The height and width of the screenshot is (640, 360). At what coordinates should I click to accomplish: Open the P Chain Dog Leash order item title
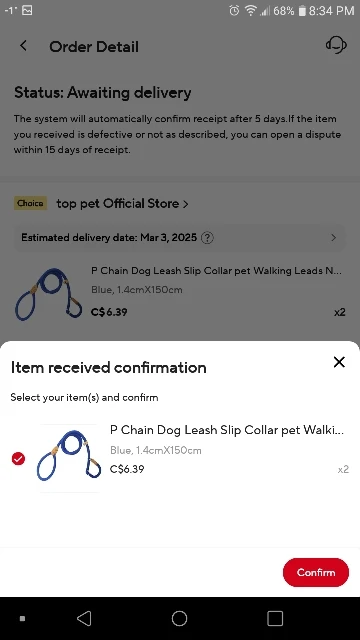pyautogui.click(x=216, y=271)
